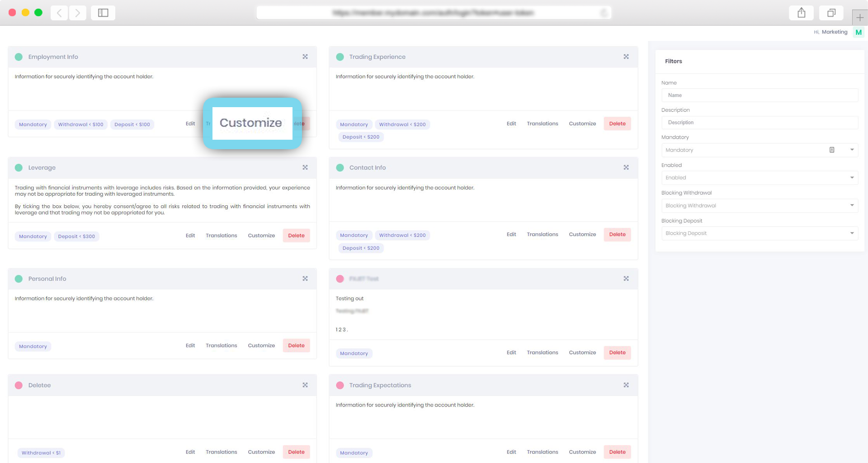Toggle Trading Experience green status dot
The width and height of the screenshot is (868, 463).
(x=340, y=57)
